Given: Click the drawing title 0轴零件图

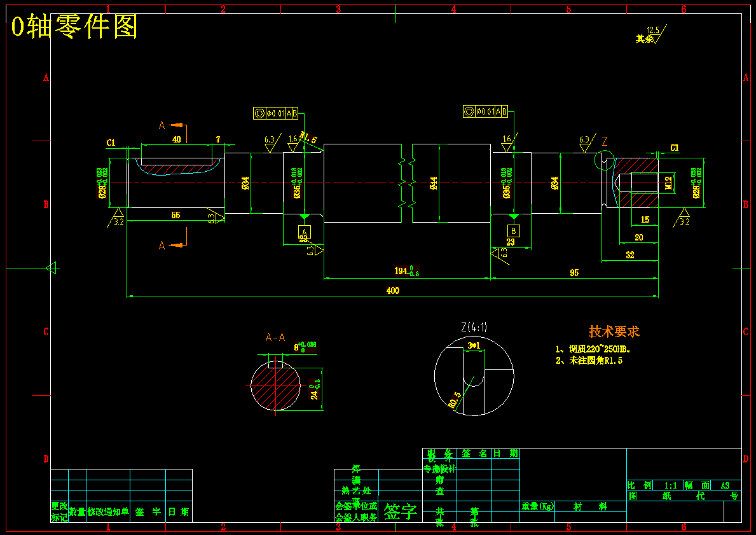Looking at the screenshot, I should (x=75, y=27).
